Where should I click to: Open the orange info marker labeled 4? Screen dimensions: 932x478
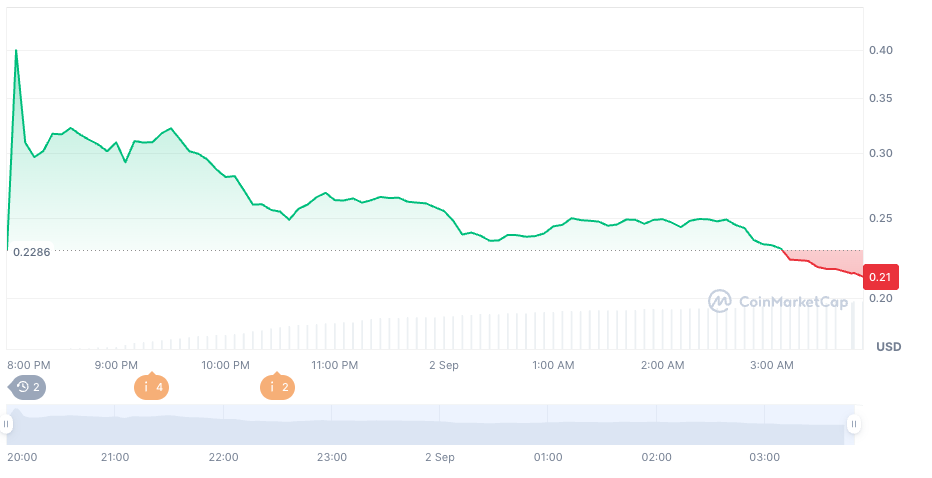150,387
